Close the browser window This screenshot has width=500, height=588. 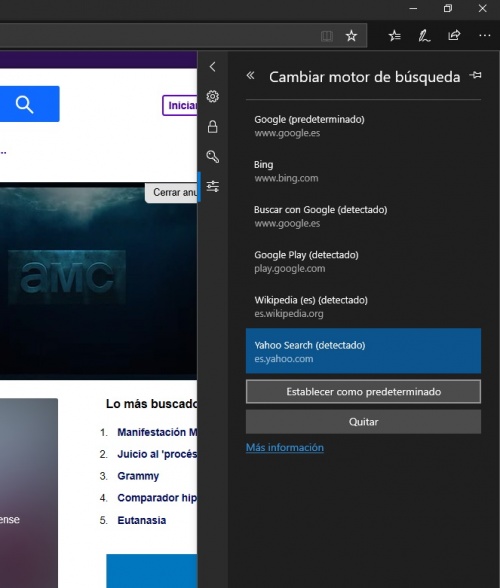coord(483,8)
